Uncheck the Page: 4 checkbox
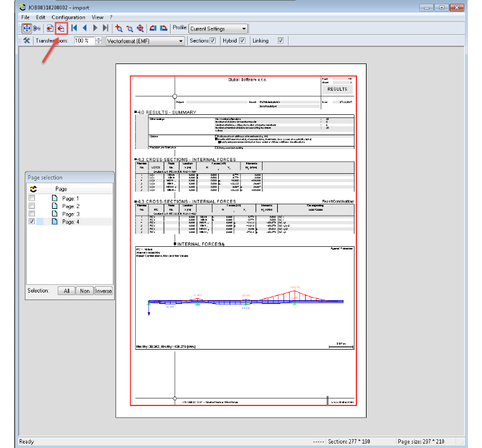 32,221
